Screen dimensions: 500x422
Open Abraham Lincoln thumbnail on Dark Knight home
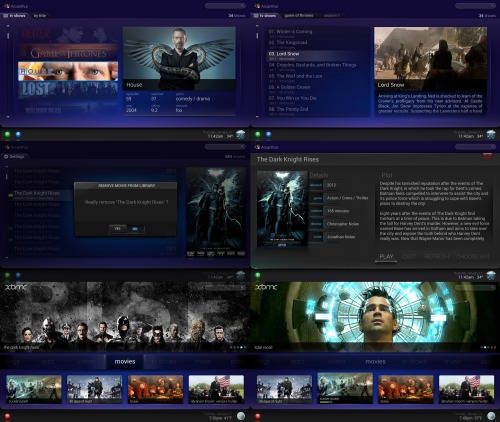pos(216,389)
